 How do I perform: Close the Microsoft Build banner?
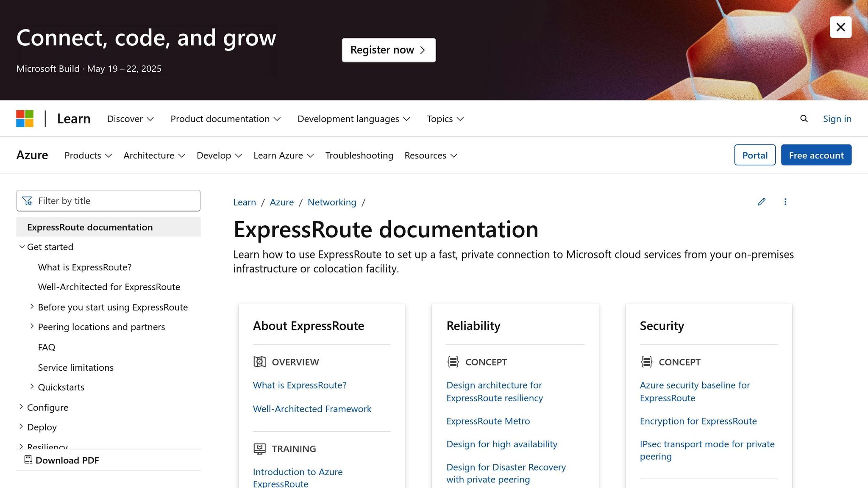[x=840, y=27]
